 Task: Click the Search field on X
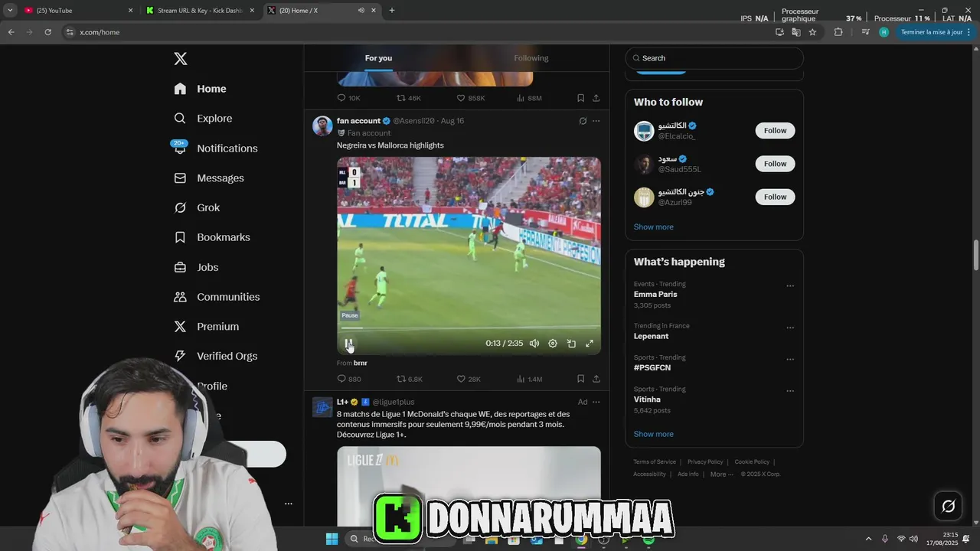(714, 58)
